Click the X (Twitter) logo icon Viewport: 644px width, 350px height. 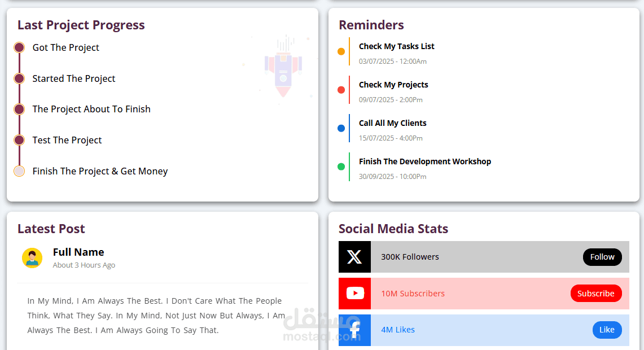click(x=354, y=257)
